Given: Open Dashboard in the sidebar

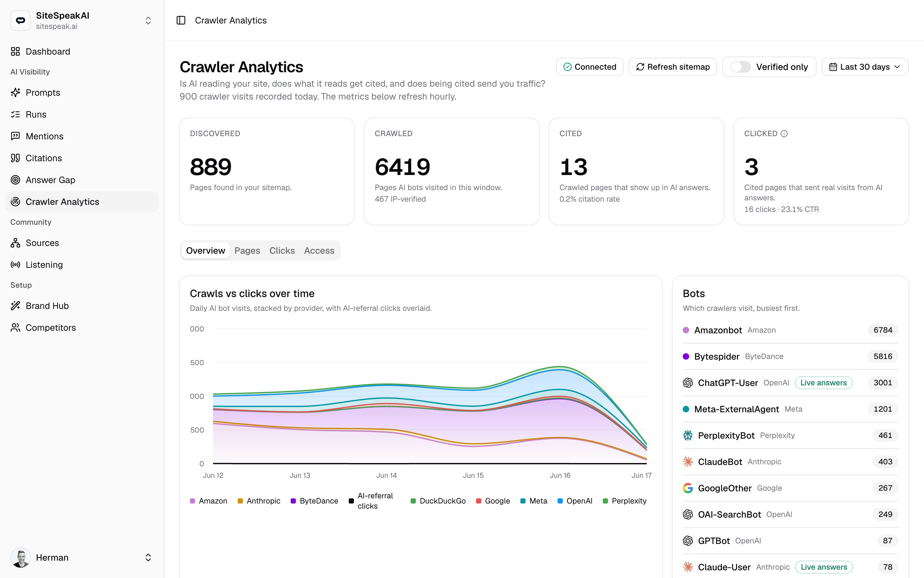Looking at the screenshot, I should click(82, 52).
